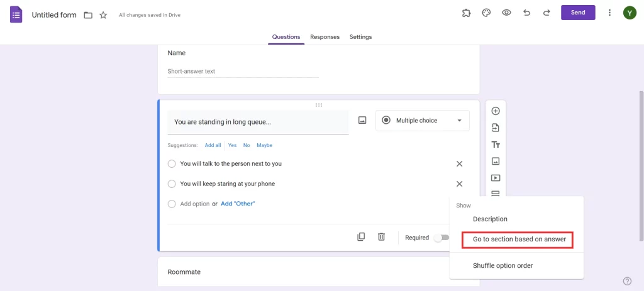Viewport: 644px width, 291px height.
Task: Switch to the Responses tab
Action: (325, 37)
